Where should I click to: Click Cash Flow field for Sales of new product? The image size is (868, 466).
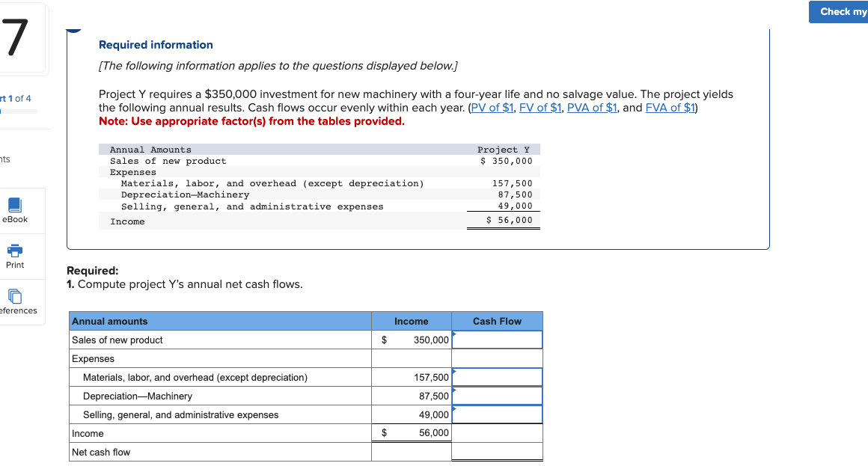pyautogui.click(x=497, y=340)
